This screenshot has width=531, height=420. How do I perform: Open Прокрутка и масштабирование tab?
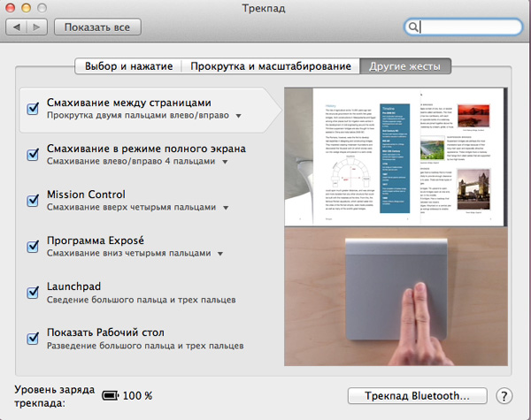click(270, 66)
